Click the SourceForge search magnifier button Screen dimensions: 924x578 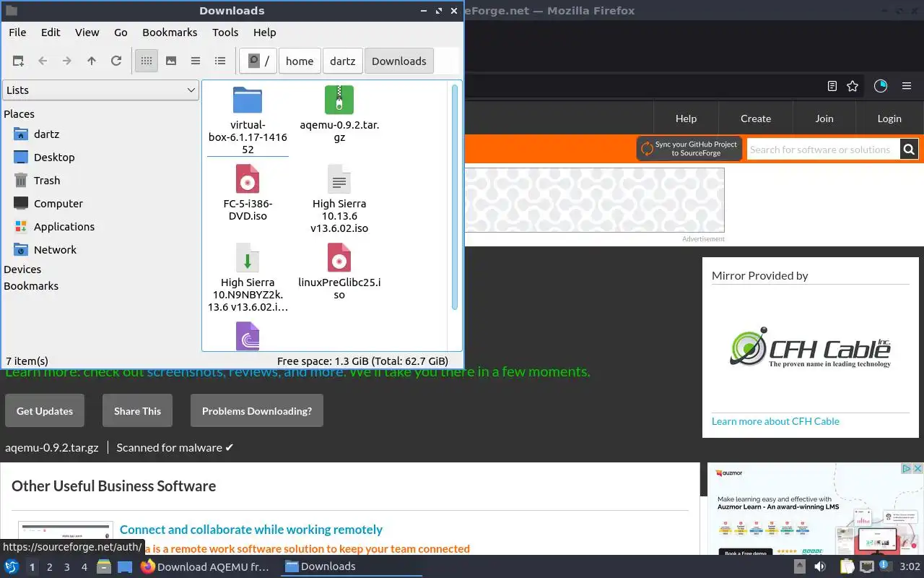[x=909, y=150]
